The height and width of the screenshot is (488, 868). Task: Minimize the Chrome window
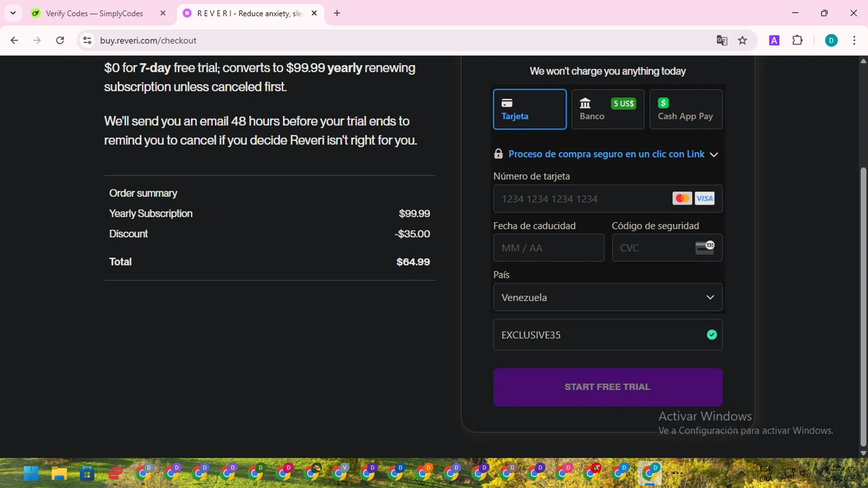tap(795, 13)
